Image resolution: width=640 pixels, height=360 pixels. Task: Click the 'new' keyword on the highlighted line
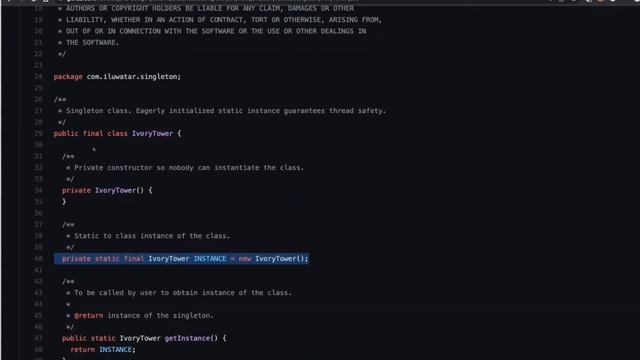tap(245, 259)
